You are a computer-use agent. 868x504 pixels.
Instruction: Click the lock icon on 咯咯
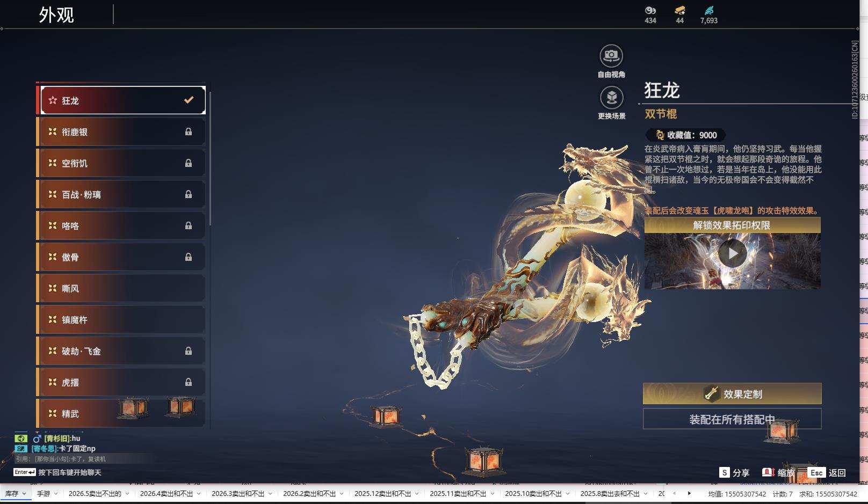(189, 225)
